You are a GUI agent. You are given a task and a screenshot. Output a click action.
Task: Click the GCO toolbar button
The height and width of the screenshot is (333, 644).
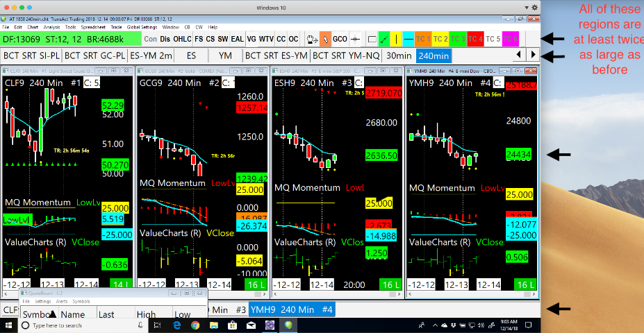coord(340,40)
